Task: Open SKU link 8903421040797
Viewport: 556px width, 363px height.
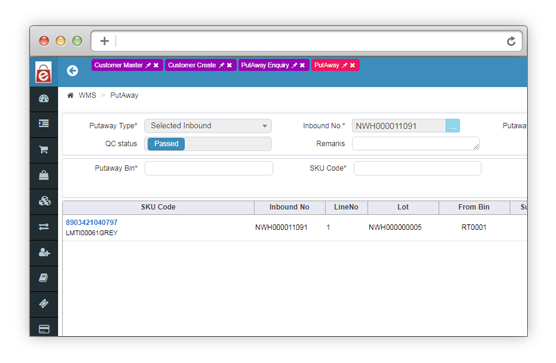Action: [91, 222]
